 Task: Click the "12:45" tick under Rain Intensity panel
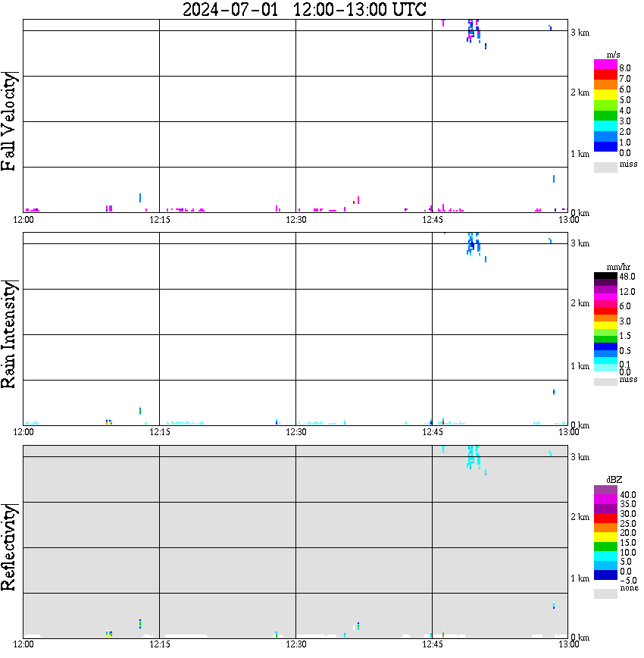coord(433,432)
